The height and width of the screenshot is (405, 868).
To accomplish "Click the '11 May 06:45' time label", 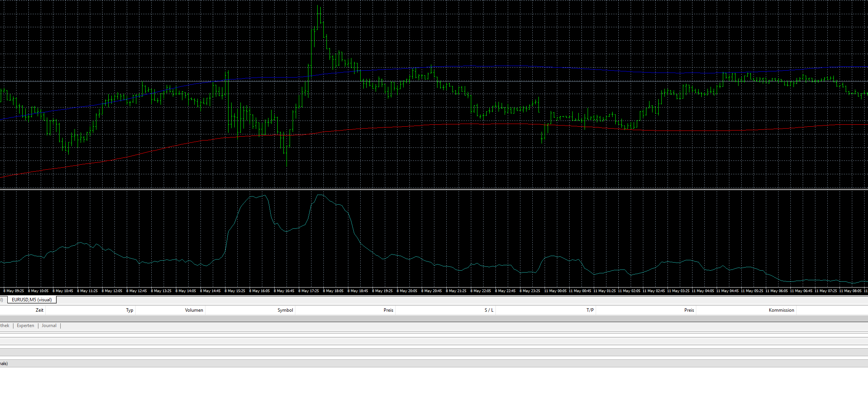I will 801,291.
